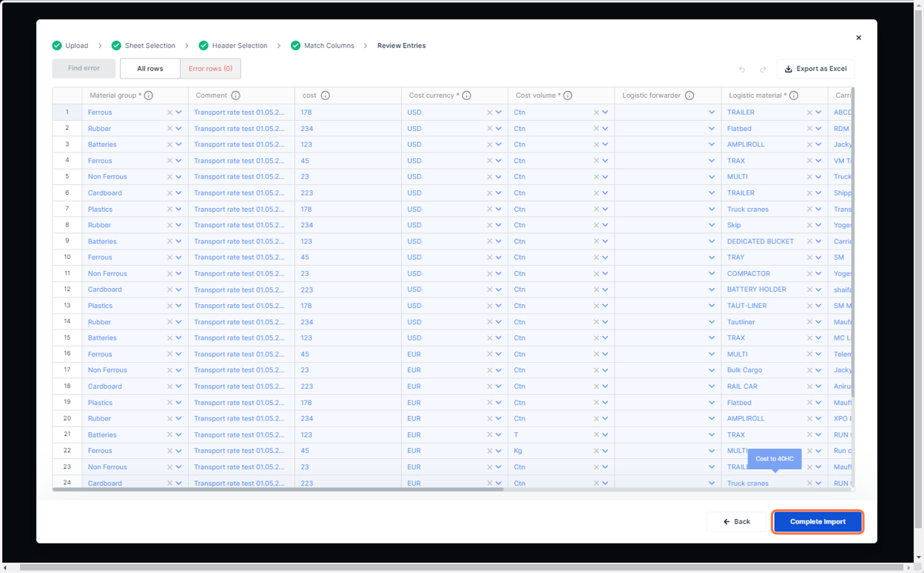
Task: Clear Kg cost volume in row 22
Action: click(x=596, y=451)
